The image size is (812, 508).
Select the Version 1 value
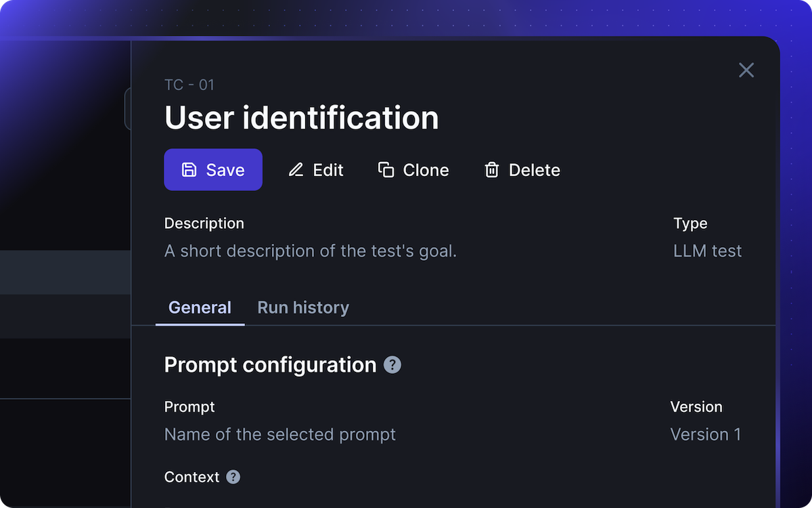pos(706,434)
